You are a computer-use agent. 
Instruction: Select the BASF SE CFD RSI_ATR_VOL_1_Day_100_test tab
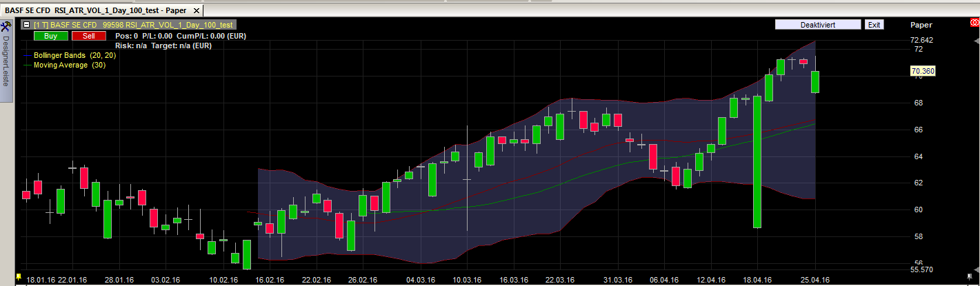pos(101,10)
